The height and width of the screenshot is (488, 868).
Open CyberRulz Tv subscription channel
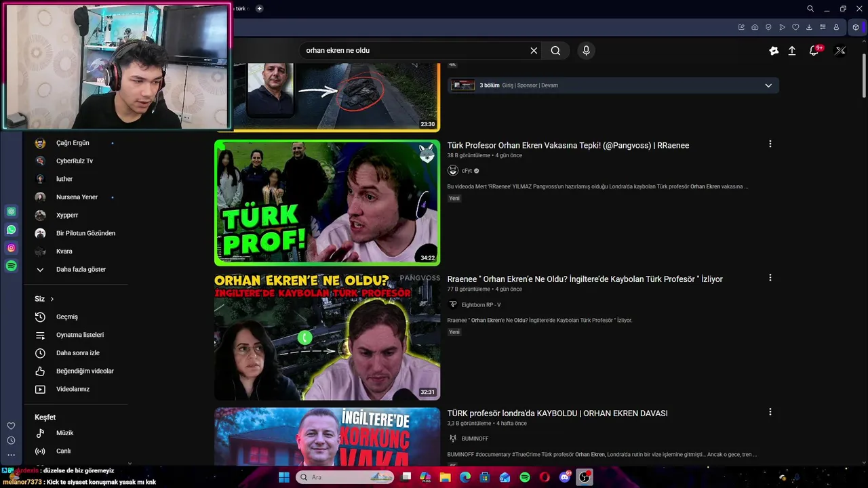coord(75,161)
